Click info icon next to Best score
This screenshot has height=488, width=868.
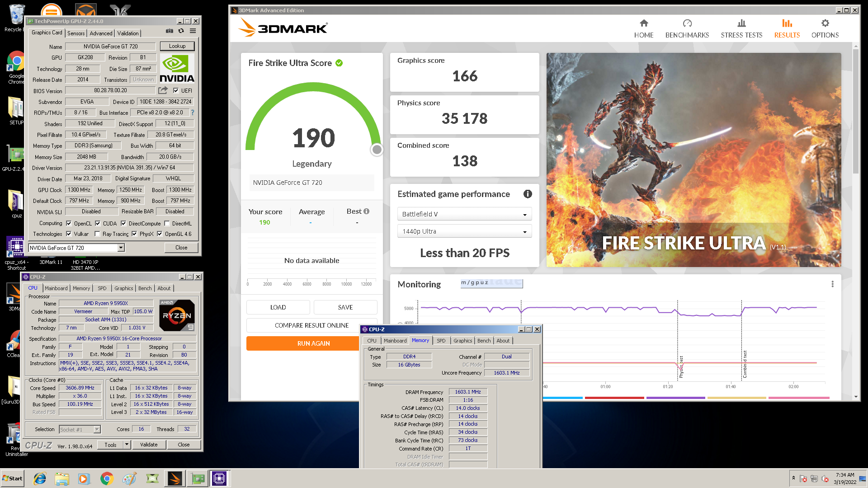coord(367,211)
